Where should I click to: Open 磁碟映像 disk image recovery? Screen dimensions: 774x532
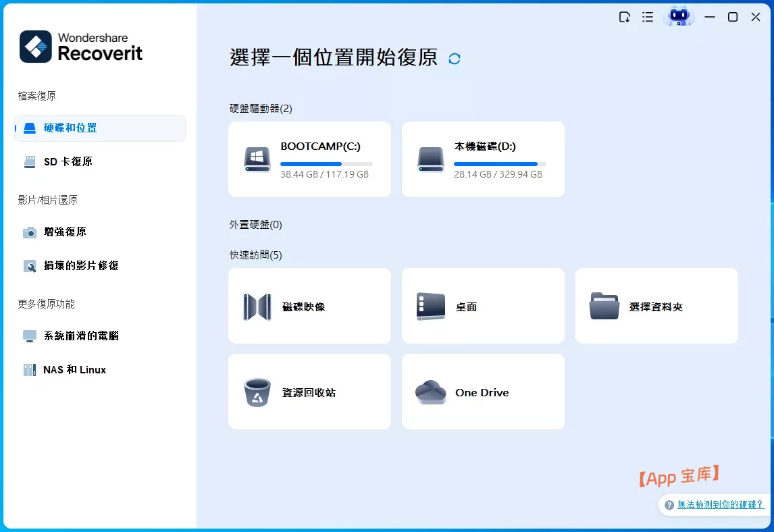point(309,306)
